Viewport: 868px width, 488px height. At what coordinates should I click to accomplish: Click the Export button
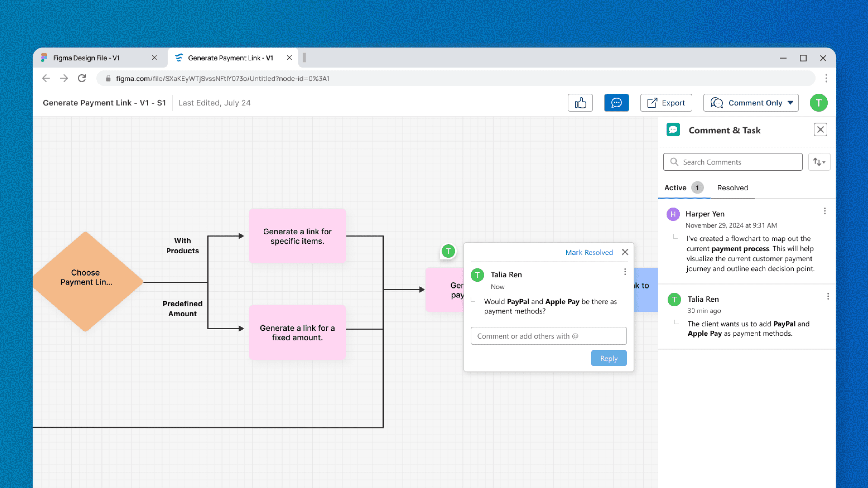[666, 103]
